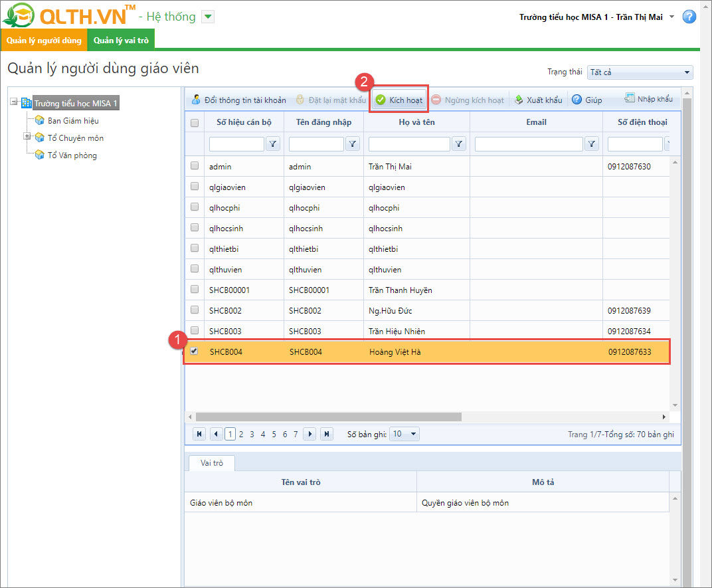Select Tổ Văn phòng tree item

[x=72, y=155]
